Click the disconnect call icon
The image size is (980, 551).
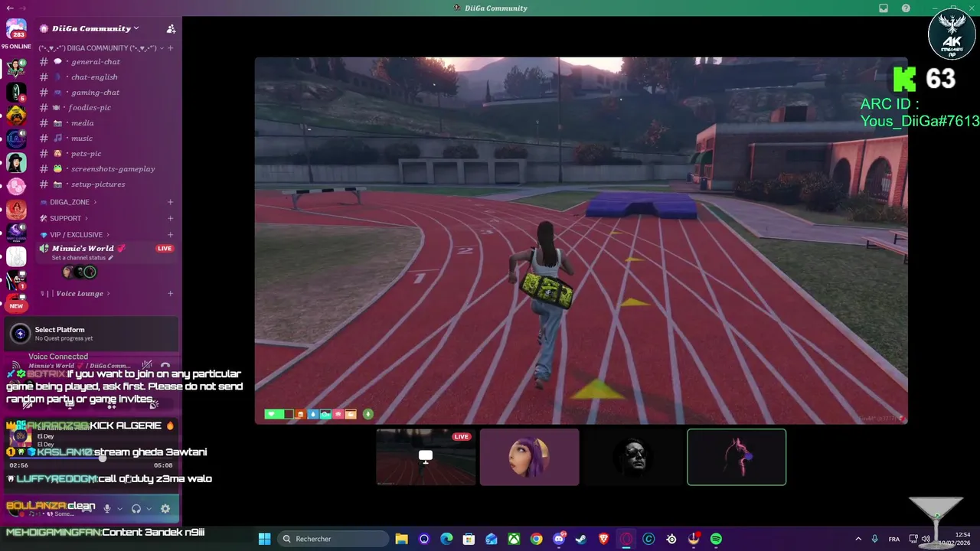pyautogui.click(x=165, y=366)
